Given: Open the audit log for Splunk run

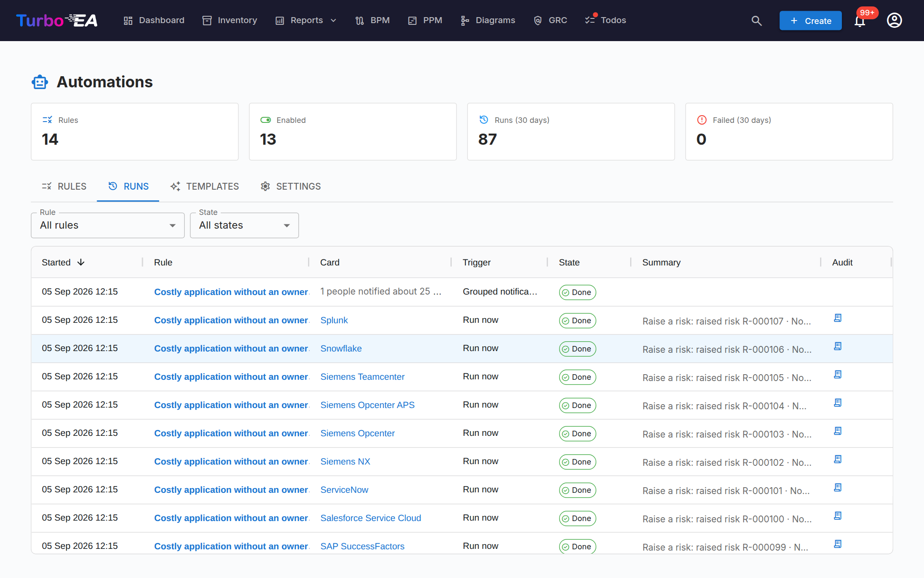Looking at the screenshot, I should pos(838,318).
